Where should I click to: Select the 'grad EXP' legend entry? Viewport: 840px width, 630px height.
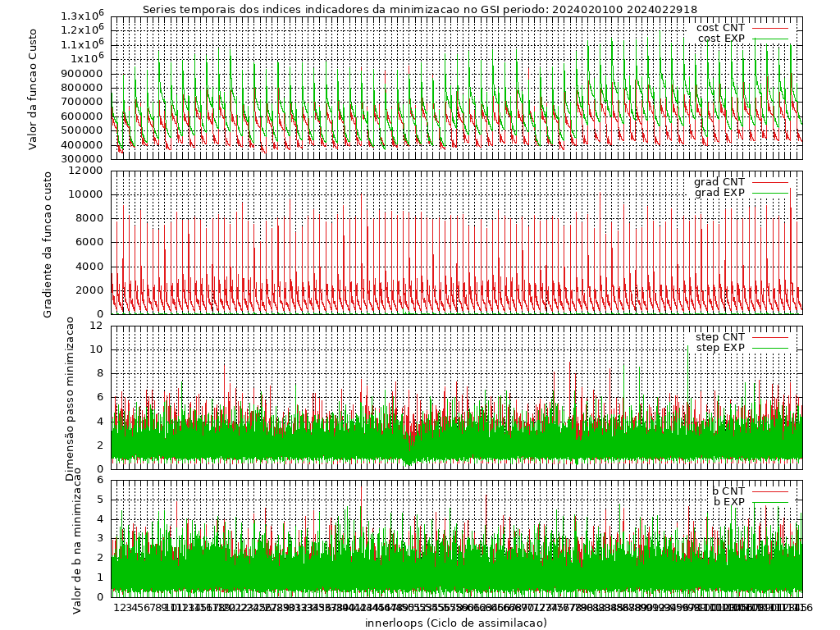[719, 193]
